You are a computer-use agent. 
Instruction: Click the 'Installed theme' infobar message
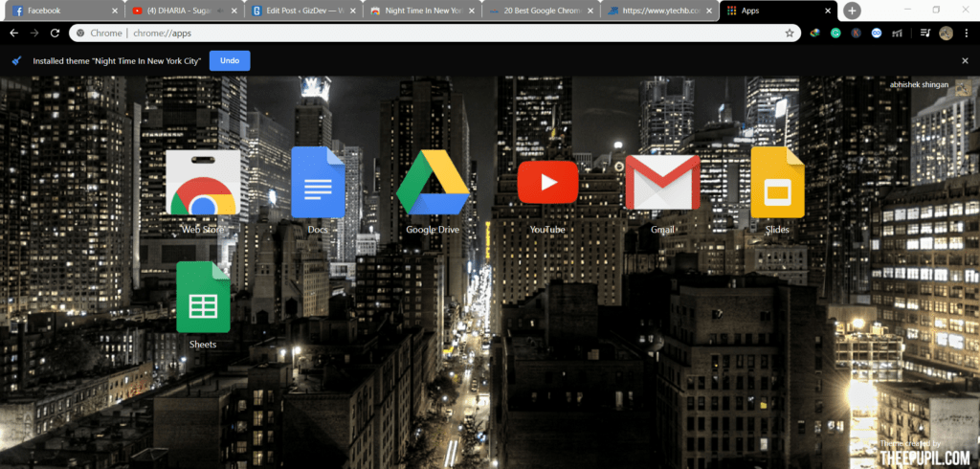[x=117, y=60]
